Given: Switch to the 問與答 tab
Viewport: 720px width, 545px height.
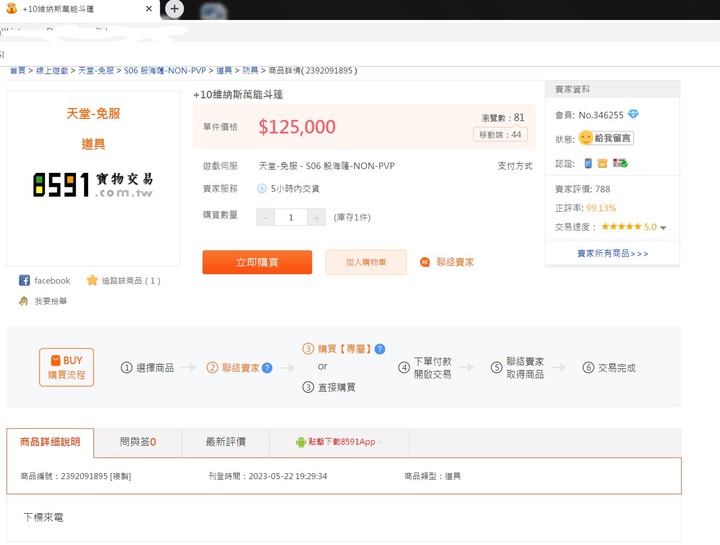Looking at the screenshot, I should tap(138, 442).
